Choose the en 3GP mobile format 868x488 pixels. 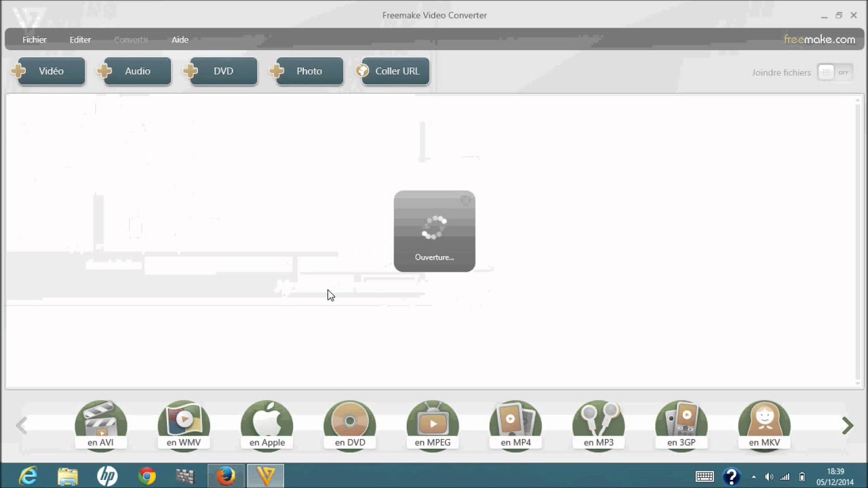pyautogui.click(x=682, y=425)
